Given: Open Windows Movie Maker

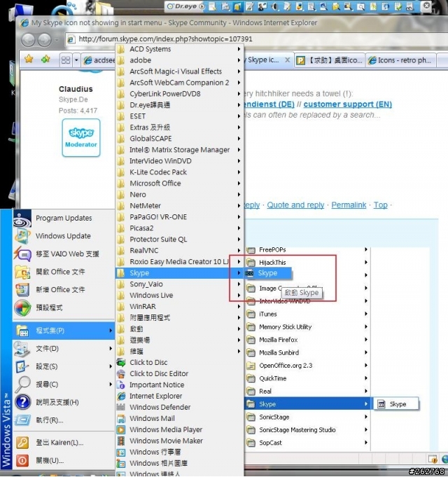Looking at the screenshot, I should click(179, 441).
